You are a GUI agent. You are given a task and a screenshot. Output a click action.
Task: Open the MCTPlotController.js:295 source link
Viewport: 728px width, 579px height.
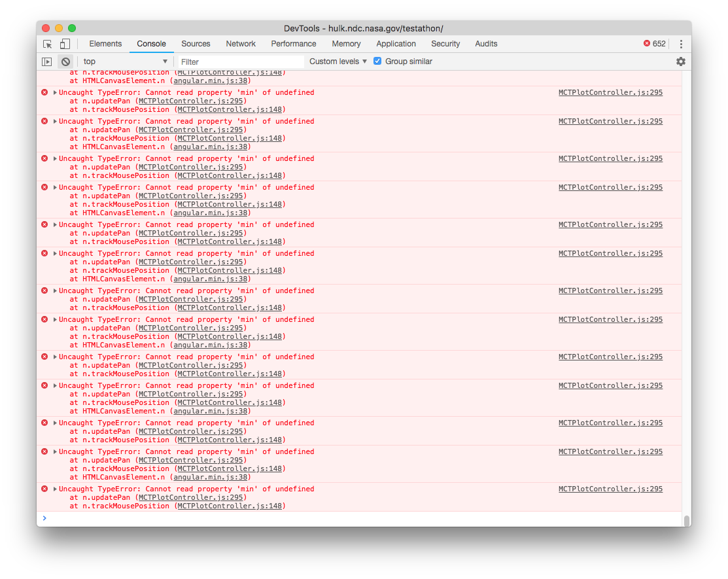(x=610, y=92)
